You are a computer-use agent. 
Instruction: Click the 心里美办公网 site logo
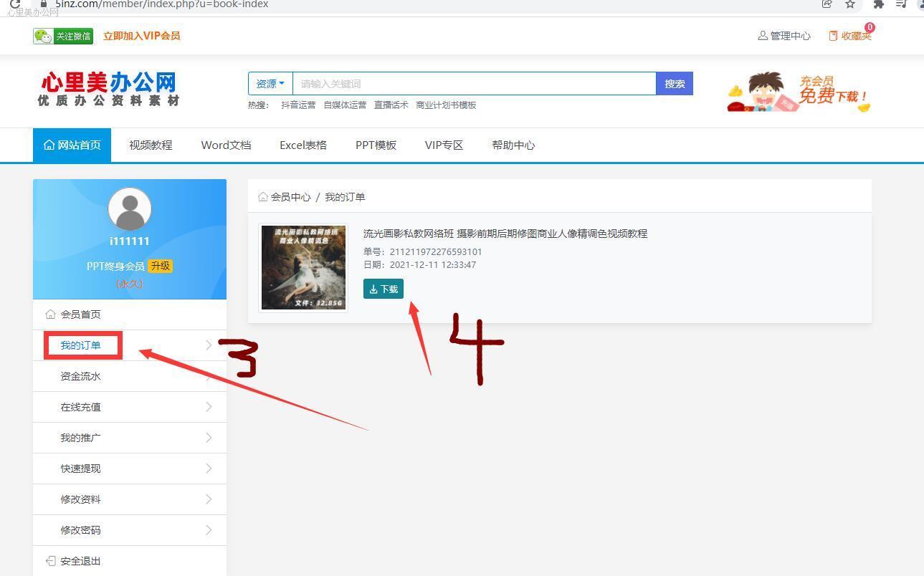(108, 90)
